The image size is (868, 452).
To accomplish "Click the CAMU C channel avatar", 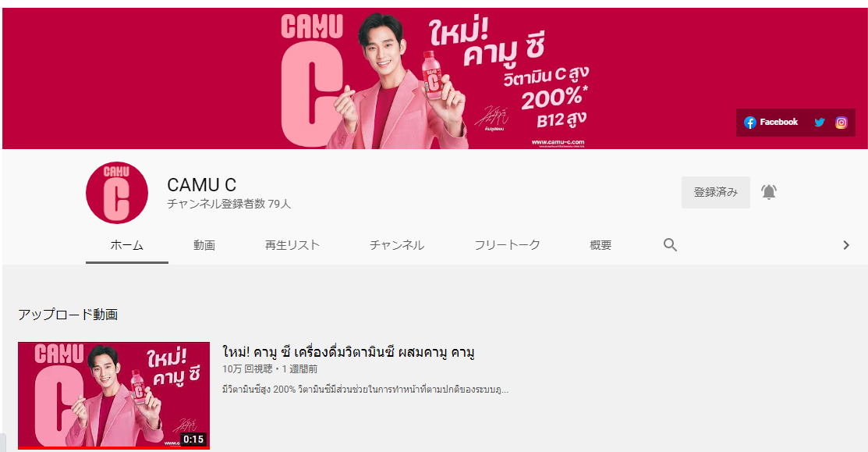I will click(x=117, y=193).
